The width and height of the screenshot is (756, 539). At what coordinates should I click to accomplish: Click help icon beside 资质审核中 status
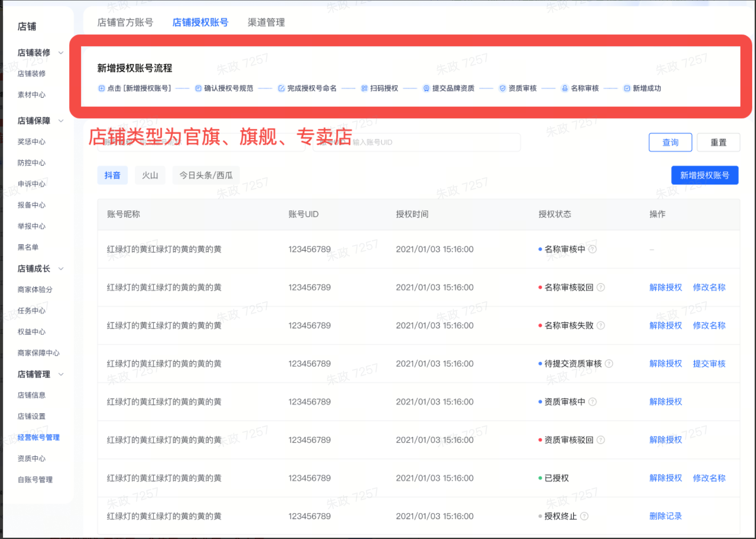pyautogui.click(x=593, y=402)
